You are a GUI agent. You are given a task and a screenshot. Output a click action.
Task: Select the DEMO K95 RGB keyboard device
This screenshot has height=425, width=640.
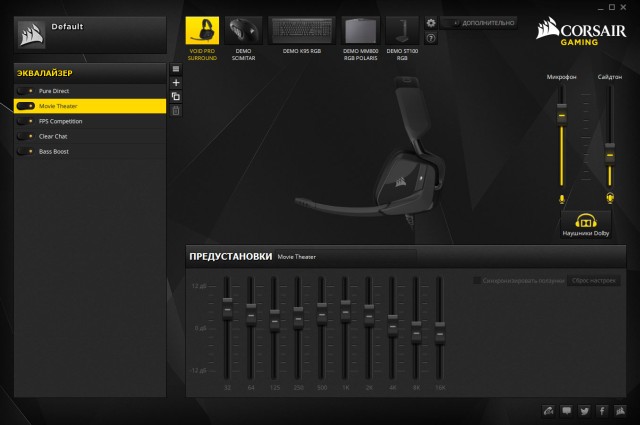click(302, 31)
